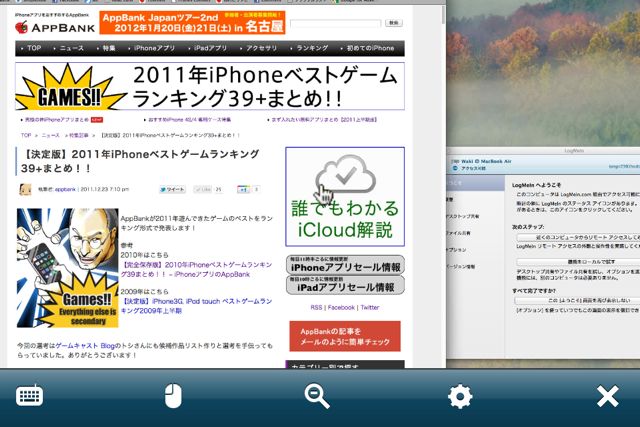Screen dimensions: 640x427
Task: Click LogMeIn 近くのコンピュータからリモートアクセス button
Action: (x=578, y=237)
